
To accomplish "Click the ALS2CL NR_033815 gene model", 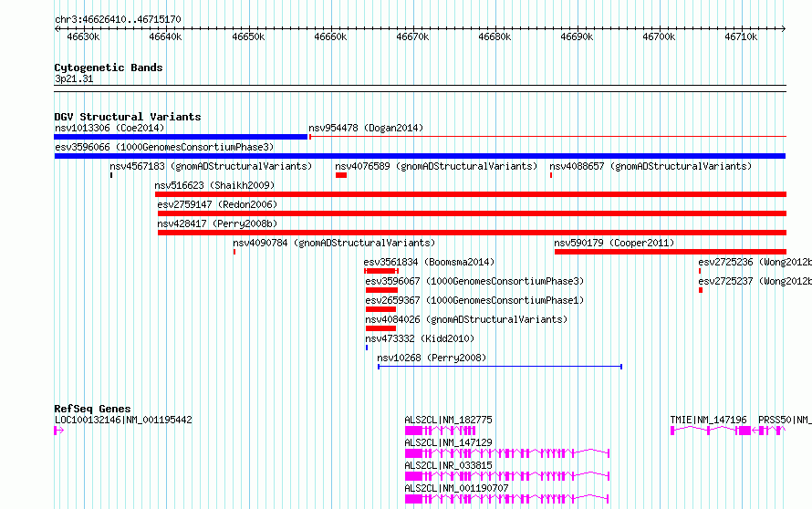I will [x=507, y=476].
